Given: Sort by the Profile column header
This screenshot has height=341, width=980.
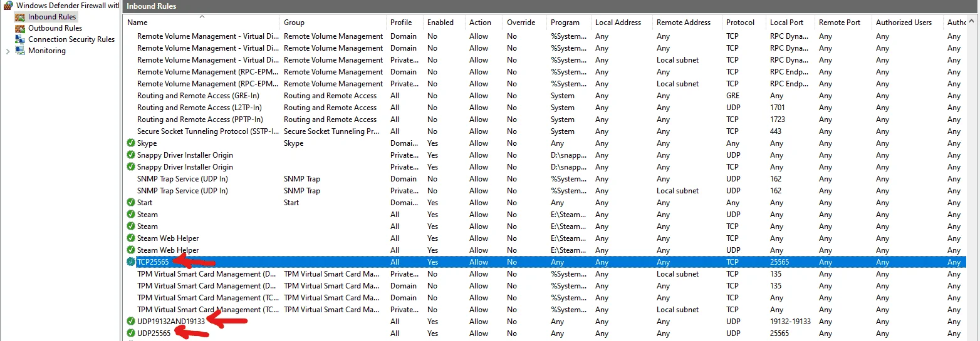Looking at the screenshot, I should [x=401, y=23].
